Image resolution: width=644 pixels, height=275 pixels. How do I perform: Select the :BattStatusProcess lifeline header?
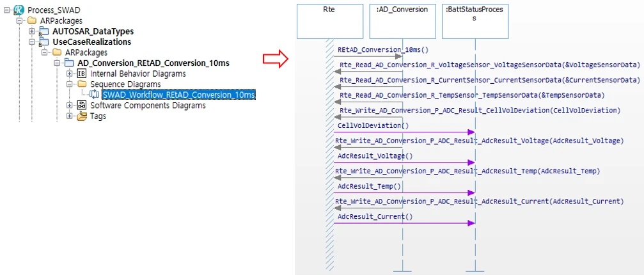click(475, 21)
